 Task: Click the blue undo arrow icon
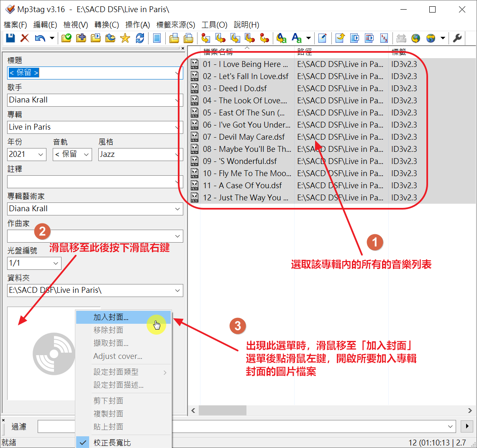point(40,38)
